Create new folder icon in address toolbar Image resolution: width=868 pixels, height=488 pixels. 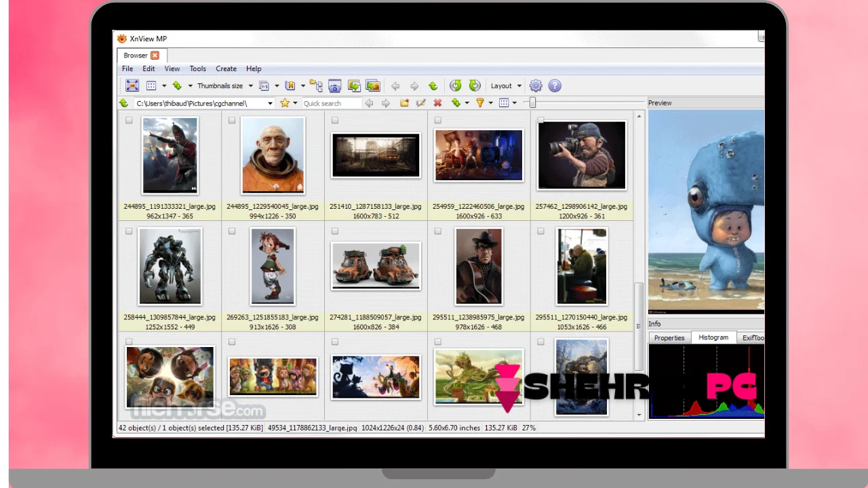[x=404, y=103]
